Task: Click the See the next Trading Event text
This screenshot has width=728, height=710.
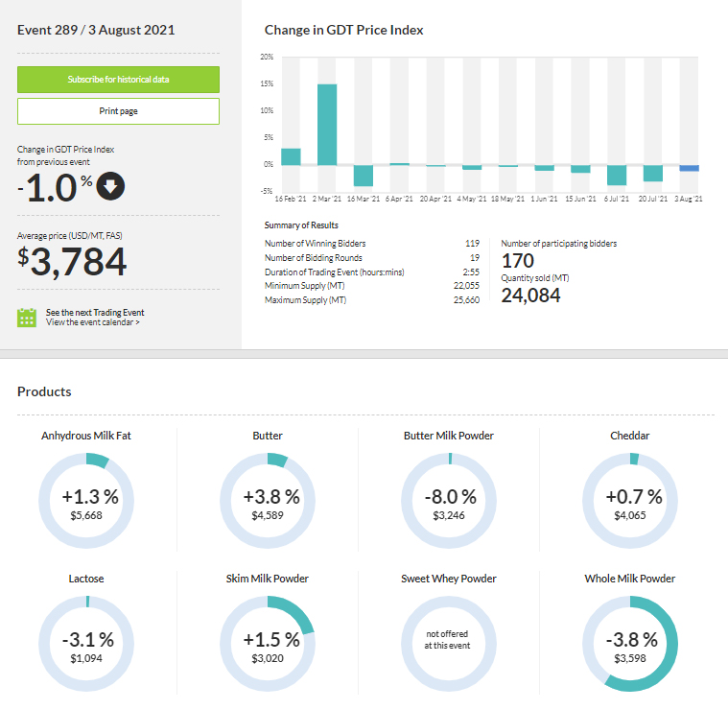Action: tap(95, 313)
